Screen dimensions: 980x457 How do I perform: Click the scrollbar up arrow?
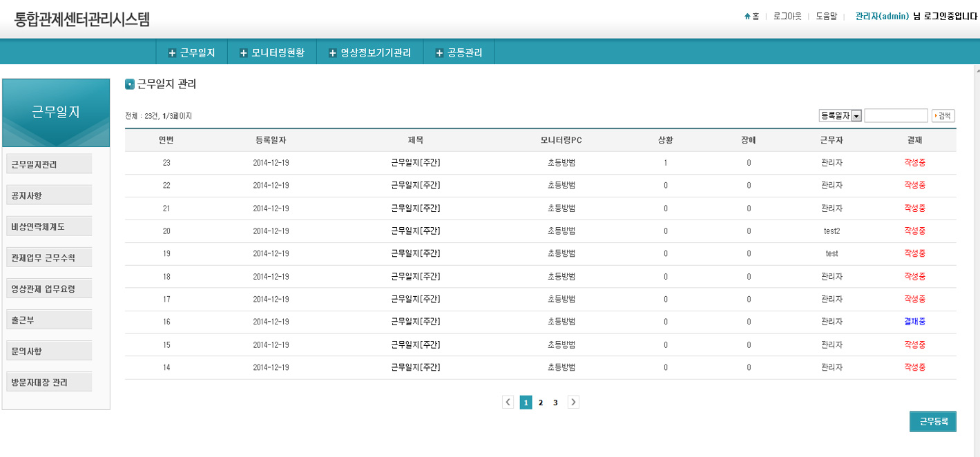[x=977, y=70]
